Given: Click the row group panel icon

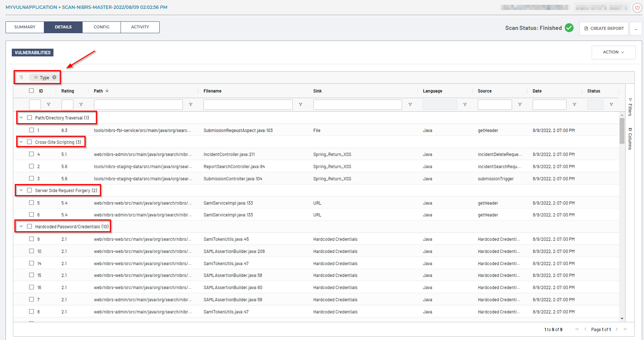Looking at the screenshot, I should pyautogui.click(x=21, y=77).
